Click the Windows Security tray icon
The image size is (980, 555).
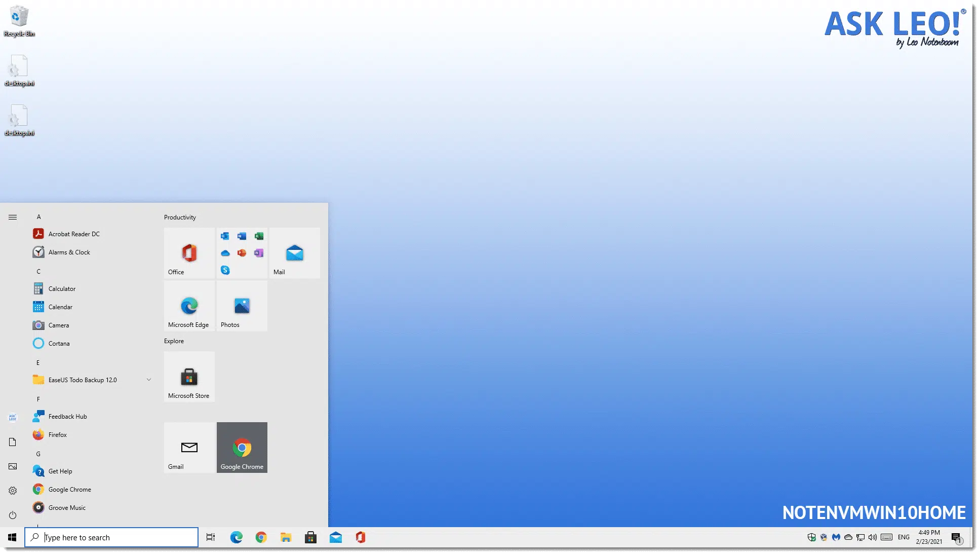811,537
